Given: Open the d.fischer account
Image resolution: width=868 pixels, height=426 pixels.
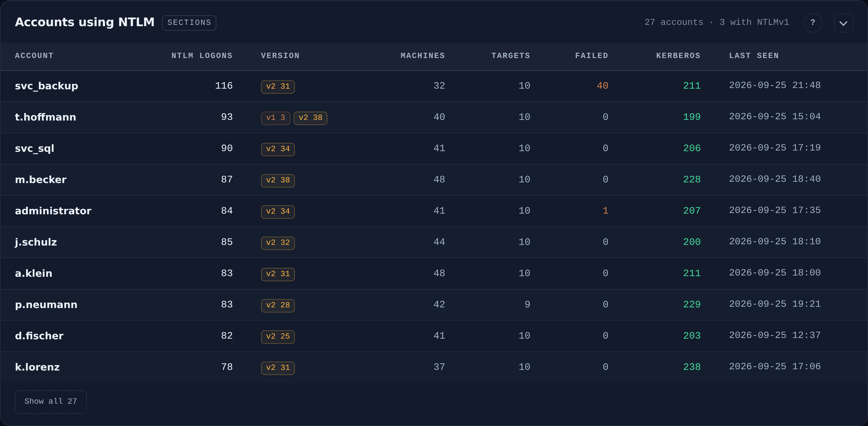Looking at the screenshot, I should 39,336.
